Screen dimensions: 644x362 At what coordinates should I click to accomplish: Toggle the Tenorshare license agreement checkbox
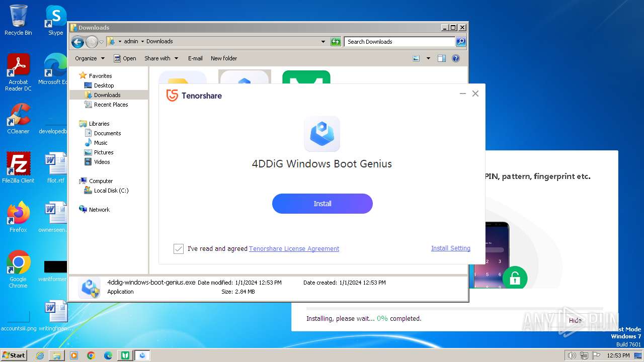coord(179,249)
